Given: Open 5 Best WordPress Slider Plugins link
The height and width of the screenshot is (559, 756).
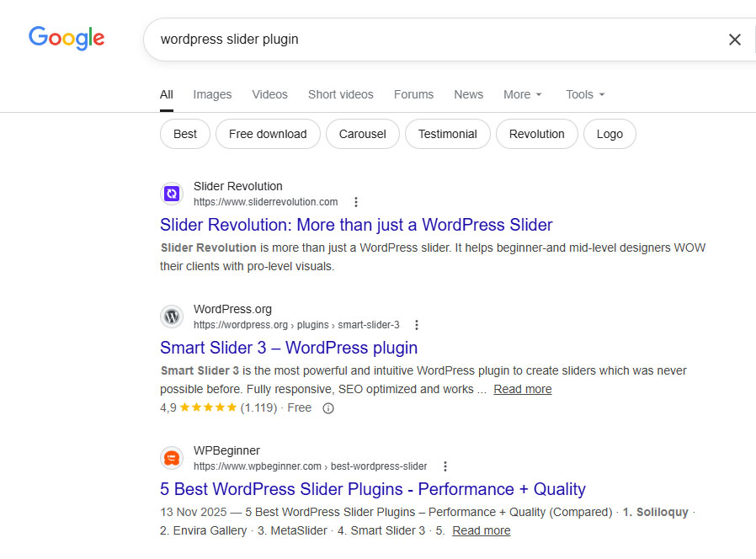Looking at the screenshot, I should point(373,489).
